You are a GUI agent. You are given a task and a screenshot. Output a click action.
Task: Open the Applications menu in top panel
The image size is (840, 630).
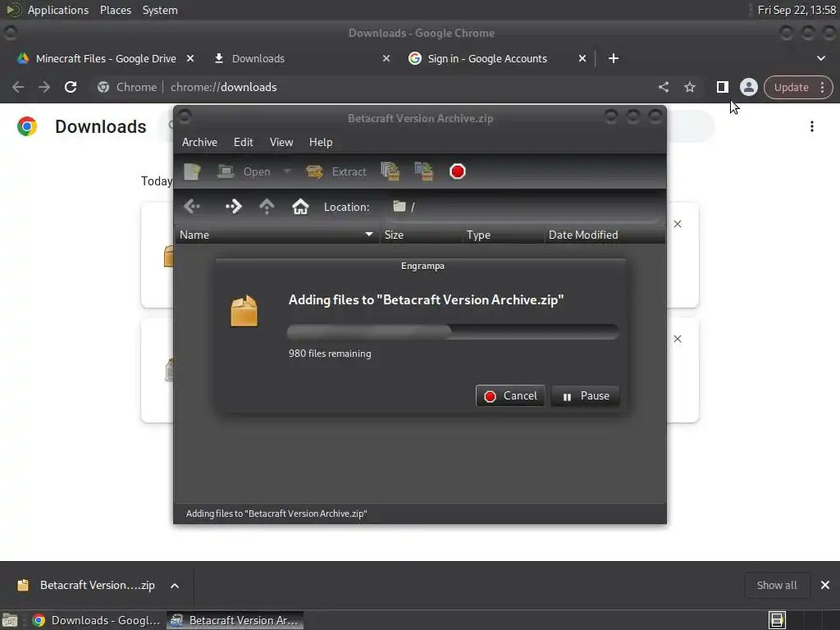[x=58, y=10]
